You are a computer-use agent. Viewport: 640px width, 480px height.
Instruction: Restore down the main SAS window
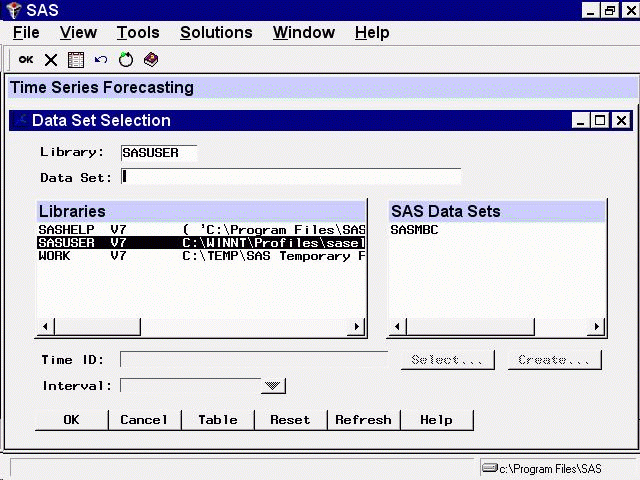pos(610,10)
